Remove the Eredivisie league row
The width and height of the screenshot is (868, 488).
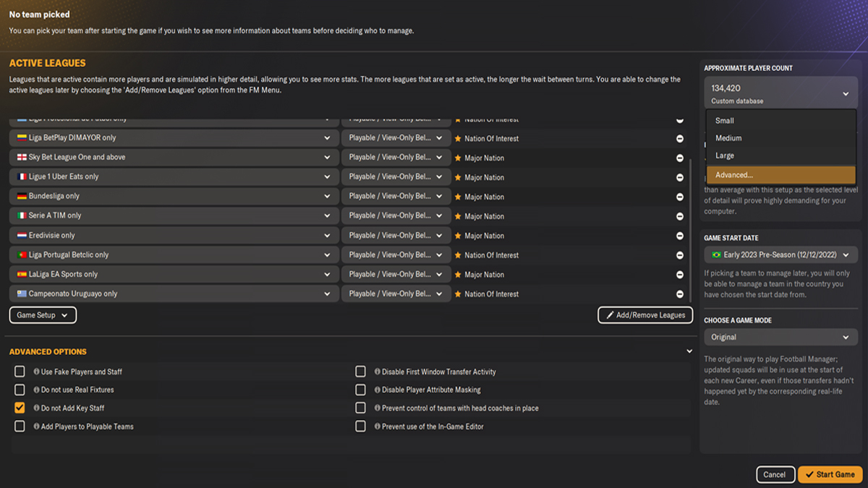(678, 235)
